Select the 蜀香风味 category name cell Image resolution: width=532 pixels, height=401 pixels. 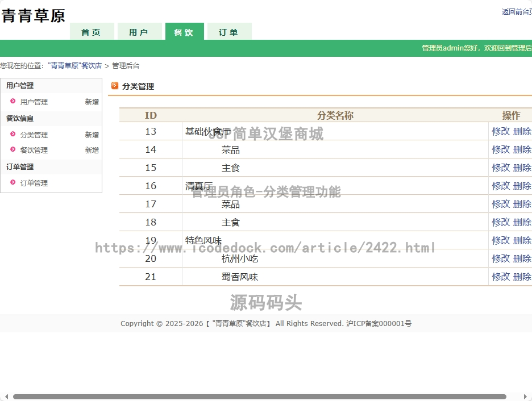tap(335, 277)
